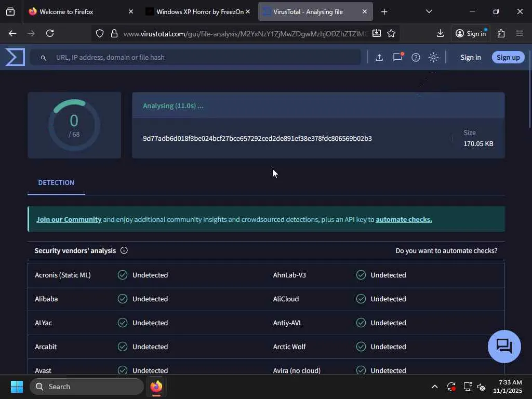Open Firefox downloads panel
The image size is (532, 399).
pyautogui.click(x=440, y=33)
